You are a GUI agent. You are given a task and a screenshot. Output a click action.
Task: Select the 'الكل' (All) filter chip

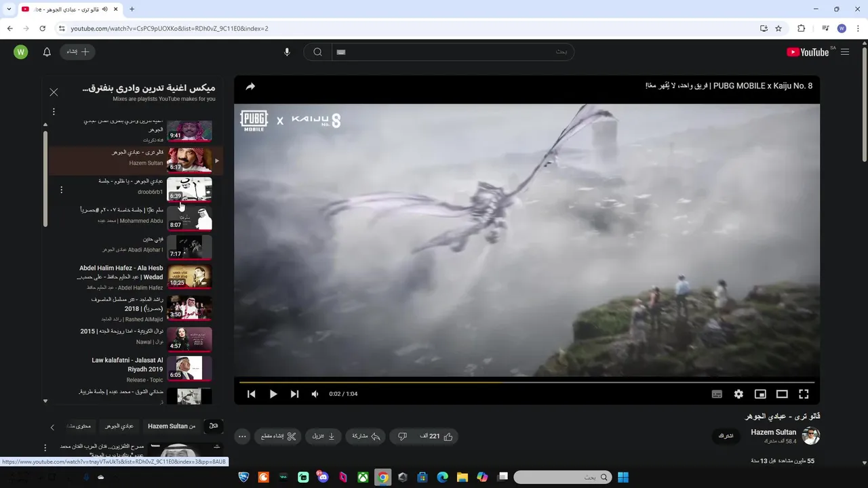[214, 426]
